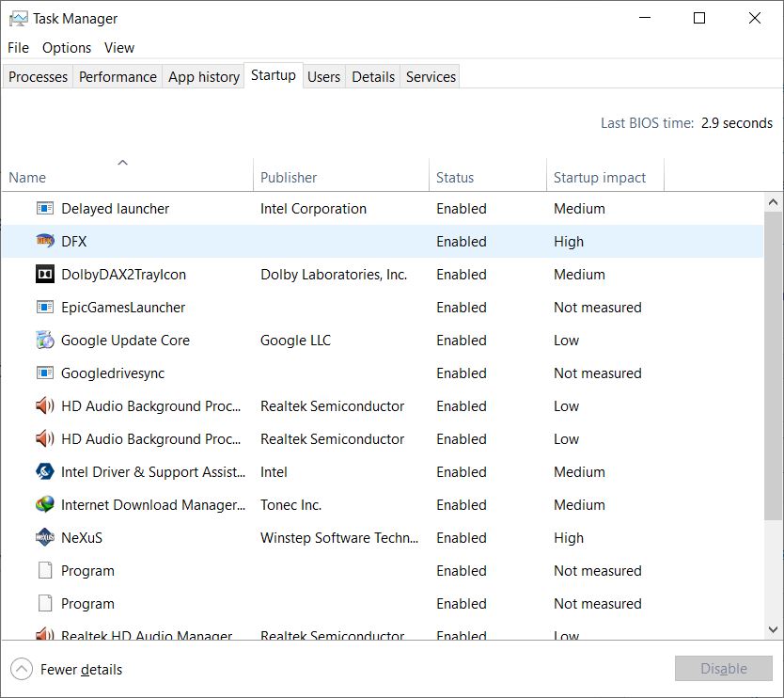The height and width of the screenshot is (698, 784).
Task: Select the DFX entry name
Action: coord(74,242)
